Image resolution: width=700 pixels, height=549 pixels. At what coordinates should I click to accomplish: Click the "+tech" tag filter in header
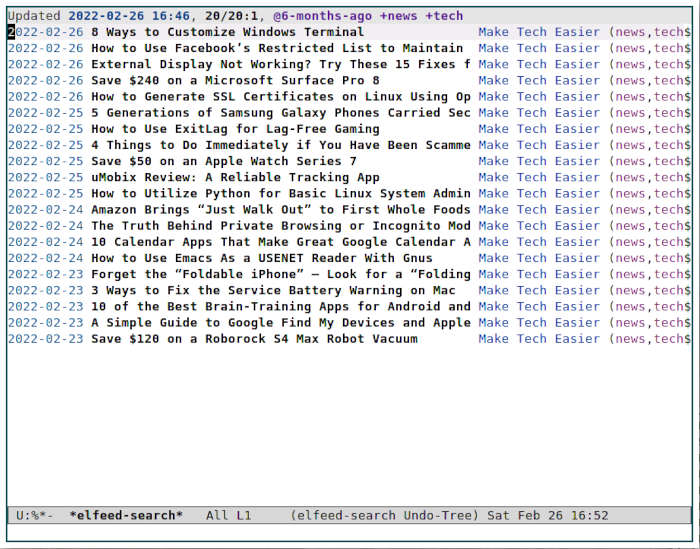click(x=444, y=16)
